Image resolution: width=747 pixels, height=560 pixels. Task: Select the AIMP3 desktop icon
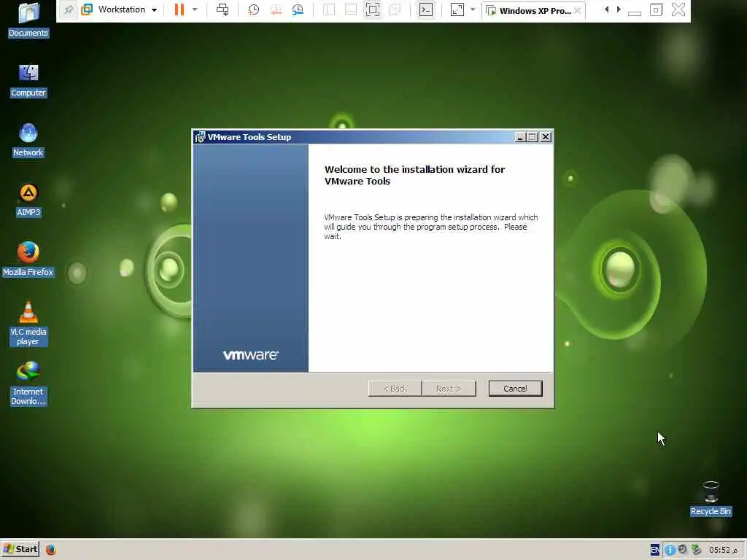coord(28,200)
